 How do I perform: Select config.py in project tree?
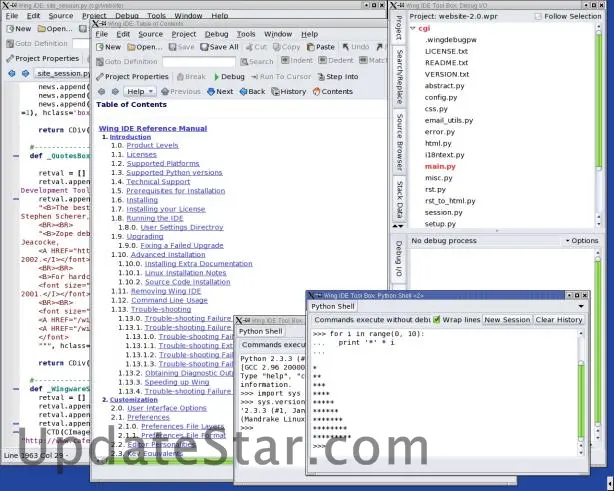click(x=441, y=97)
